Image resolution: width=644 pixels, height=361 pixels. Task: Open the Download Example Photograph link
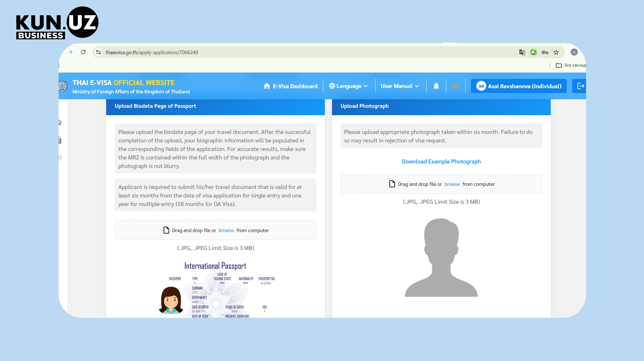(441, 162)
